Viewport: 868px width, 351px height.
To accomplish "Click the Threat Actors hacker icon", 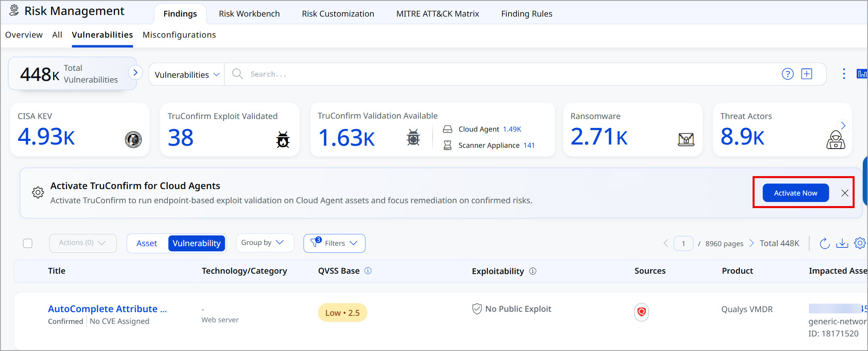I will click(x=835, y=139).
